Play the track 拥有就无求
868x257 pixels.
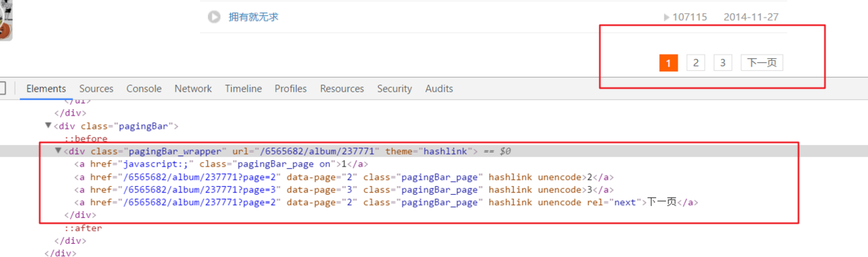click(x=214, y=17)
